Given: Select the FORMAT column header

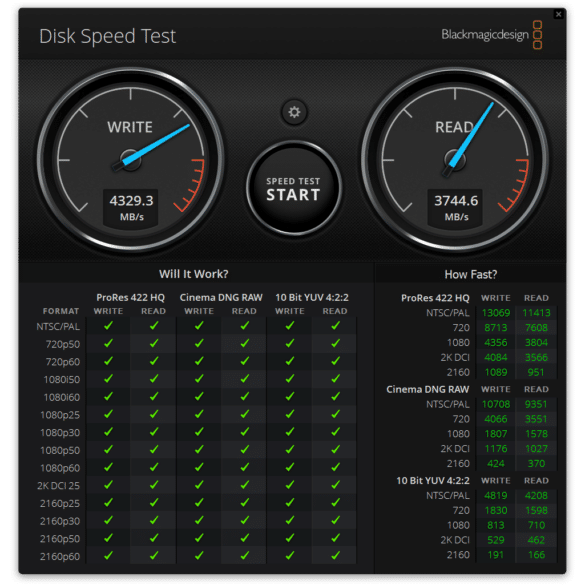Looking at the screenshot, I should 61,311.
